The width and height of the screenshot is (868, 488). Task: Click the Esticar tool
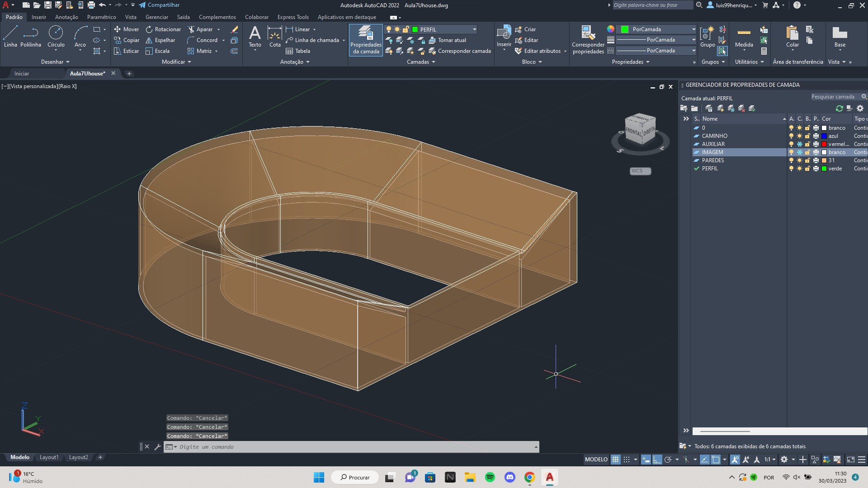(126, 51)
